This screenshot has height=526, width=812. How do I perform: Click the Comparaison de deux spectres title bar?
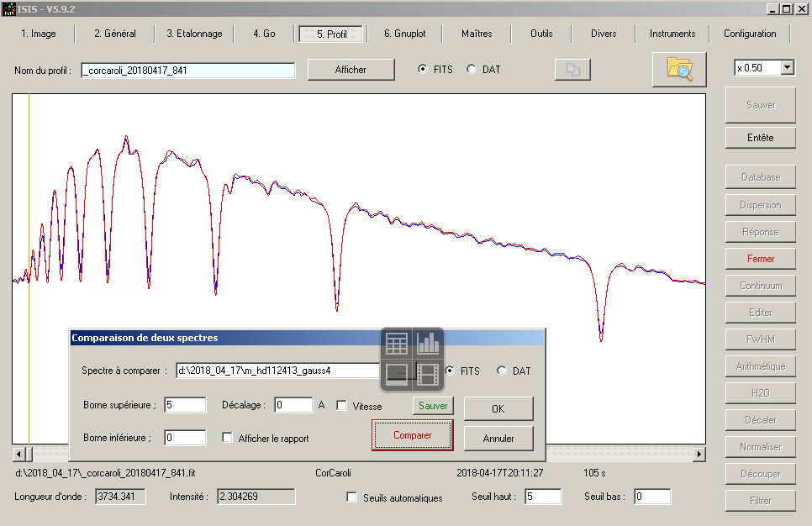pyautogui.click(x=307, y=338)
